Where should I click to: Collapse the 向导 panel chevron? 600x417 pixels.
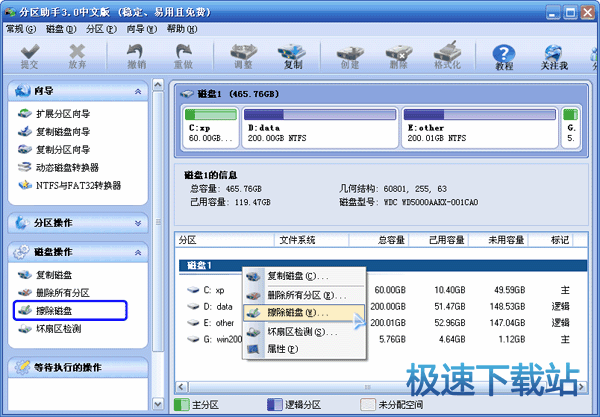138,91
